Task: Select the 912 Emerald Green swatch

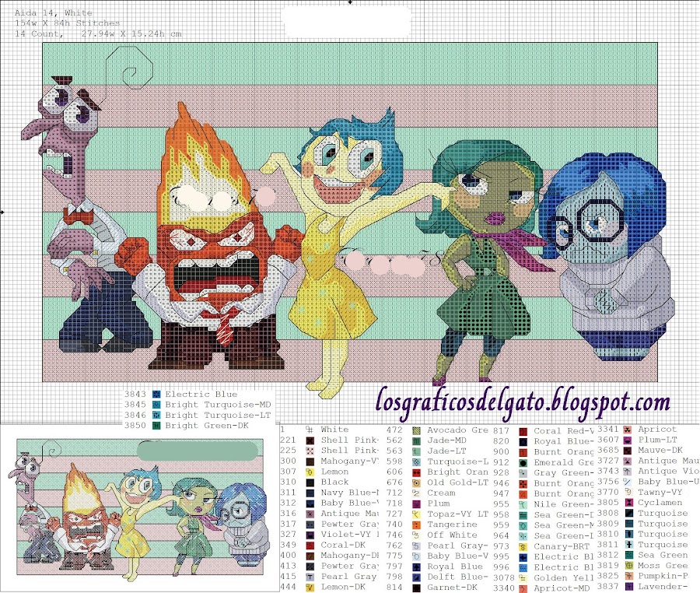Action: point(523,462)
